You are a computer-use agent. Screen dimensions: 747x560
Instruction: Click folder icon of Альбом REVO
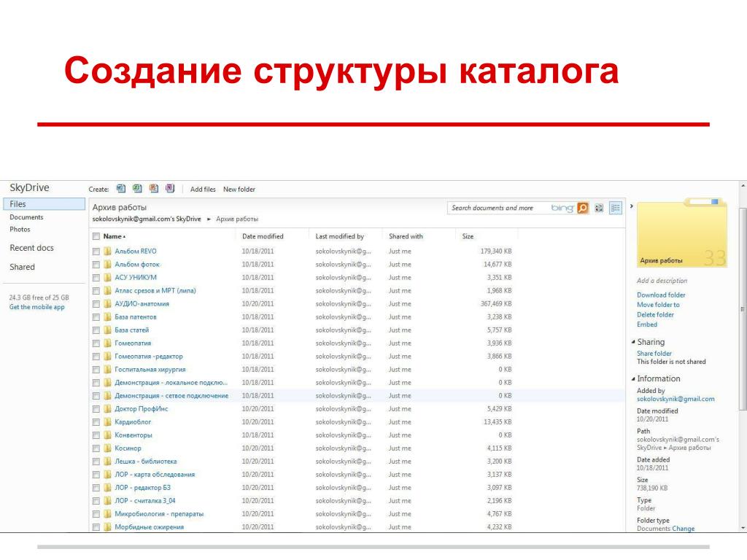coord(108,251)
